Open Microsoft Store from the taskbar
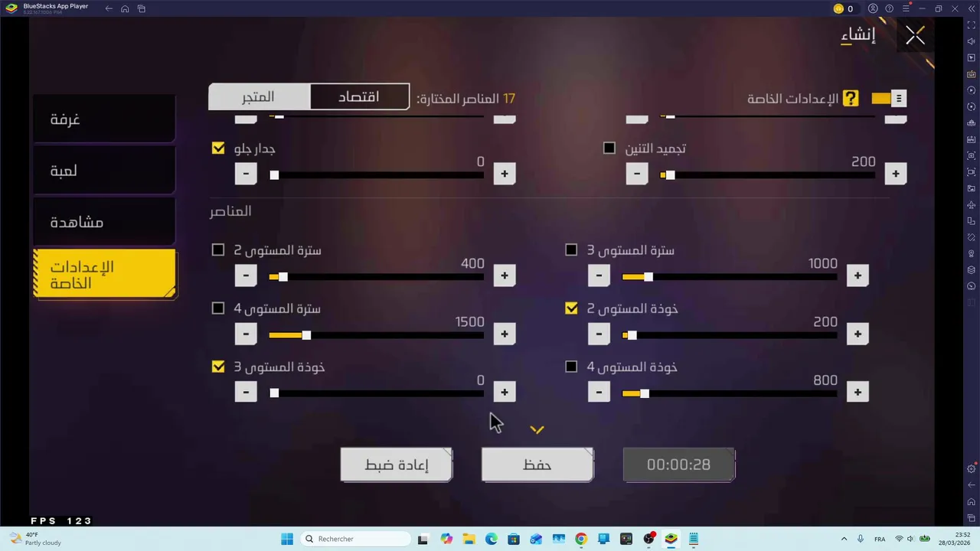 coord(514,539)
